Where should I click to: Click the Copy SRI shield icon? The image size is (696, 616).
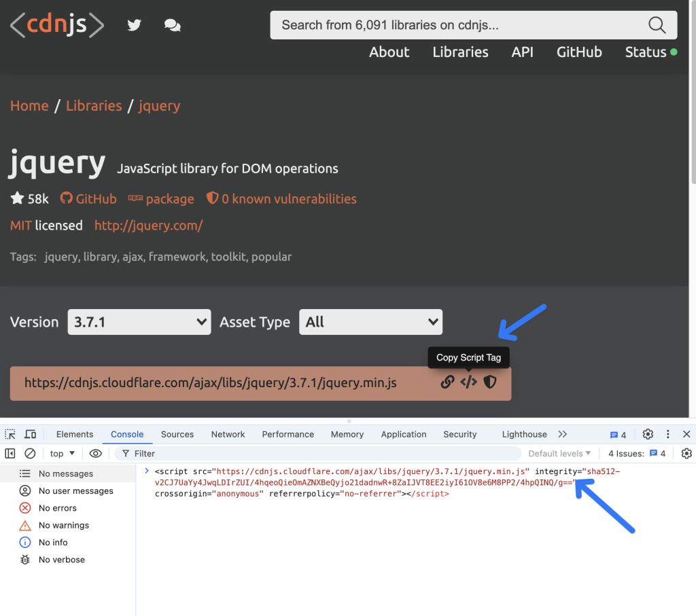tap(489, 382)
